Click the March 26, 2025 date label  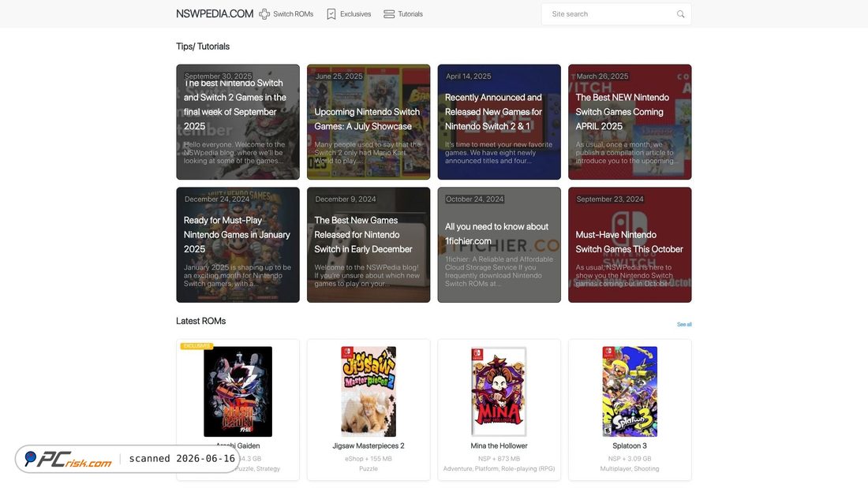point(602,76)
